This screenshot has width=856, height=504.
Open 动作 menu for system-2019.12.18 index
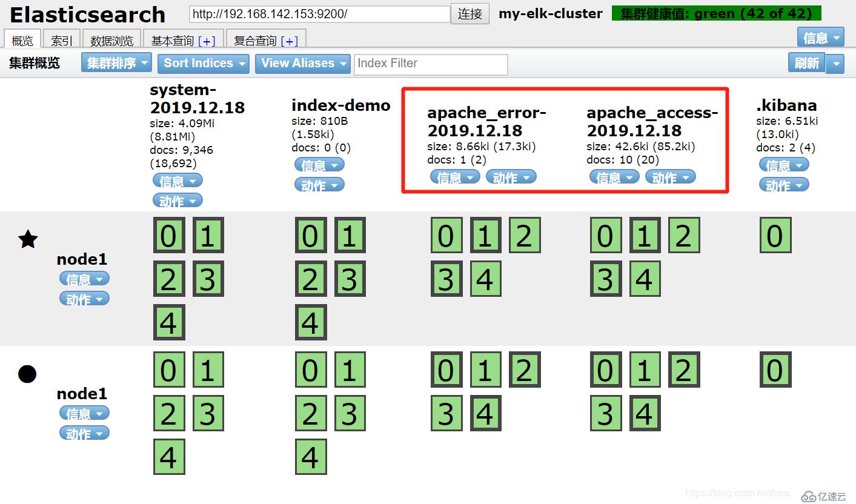tap(178, 201)
